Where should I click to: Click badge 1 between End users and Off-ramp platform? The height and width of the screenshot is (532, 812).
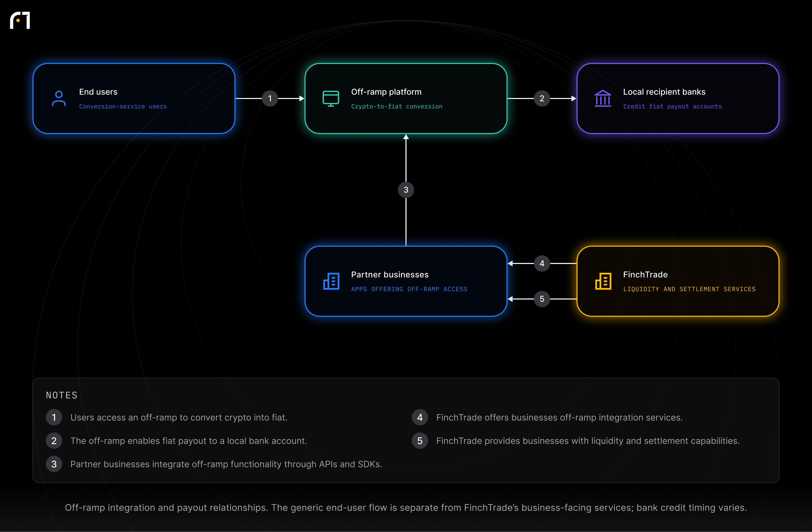coord(270,98)
